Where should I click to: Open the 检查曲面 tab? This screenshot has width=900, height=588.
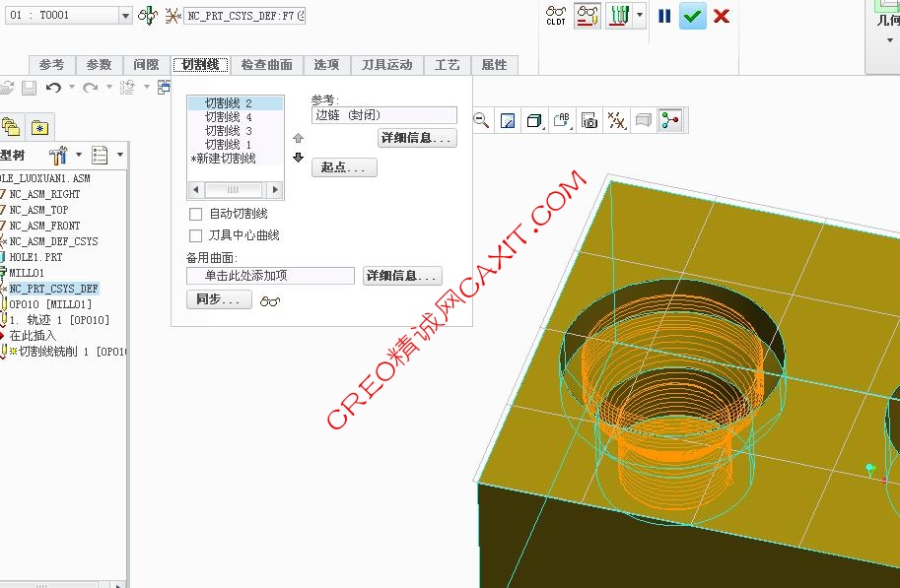point(266,65)
